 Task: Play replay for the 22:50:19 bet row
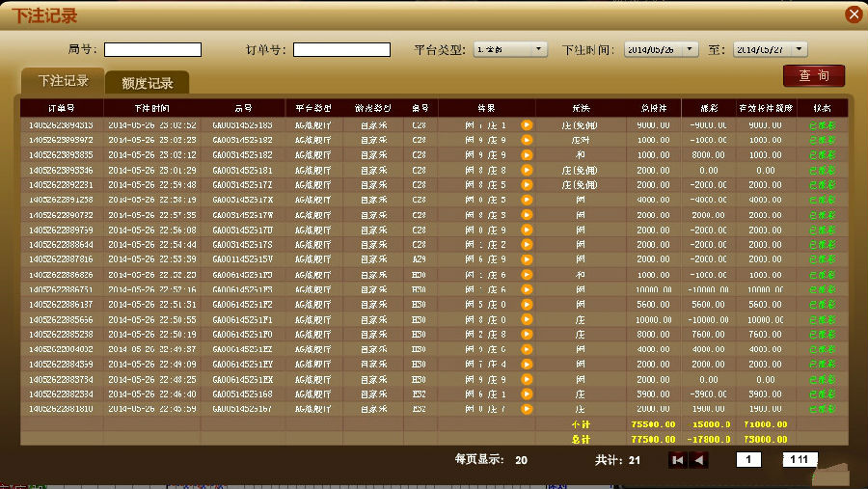(x=527, y=335)
